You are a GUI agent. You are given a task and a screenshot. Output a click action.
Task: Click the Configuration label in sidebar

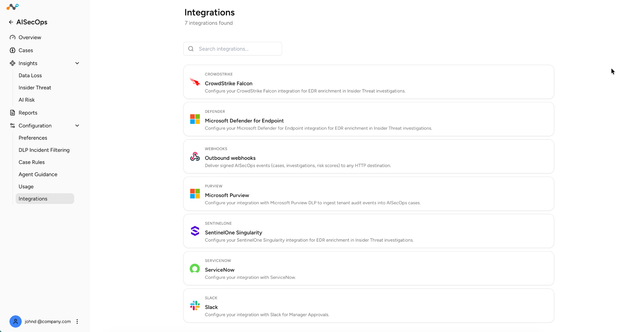tap(35, 126)
